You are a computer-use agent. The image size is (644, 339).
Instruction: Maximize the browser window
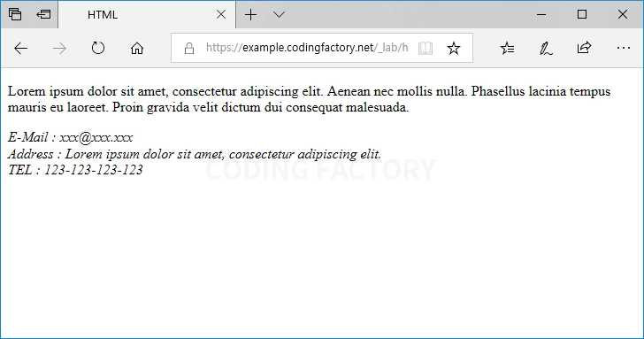pos(582,14)
